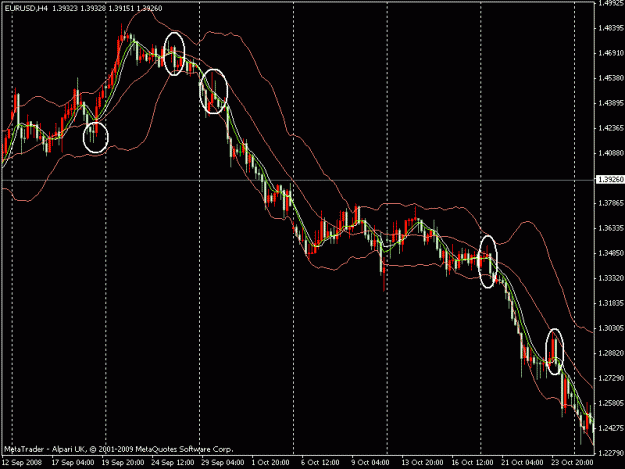Select the 1.46910 price axis label
The height and width of the screenshot is (469, 625).
[x=611, y=53]
